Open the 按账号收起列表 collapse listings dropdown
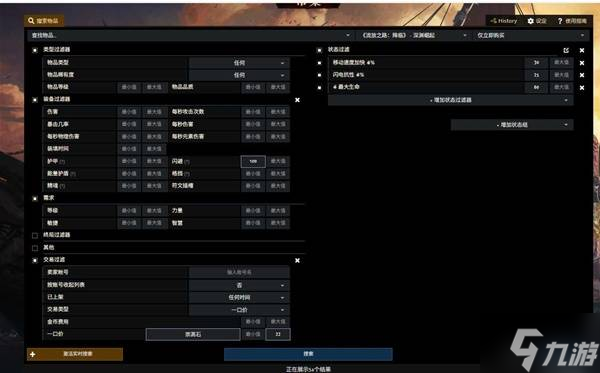Viewport: 600px width, 373px height. (239, 285)
